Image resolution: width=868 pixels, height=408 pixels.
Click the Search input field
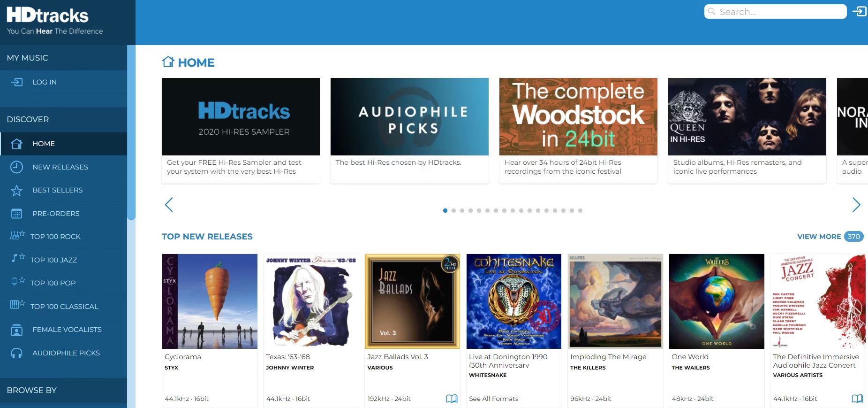775,12
